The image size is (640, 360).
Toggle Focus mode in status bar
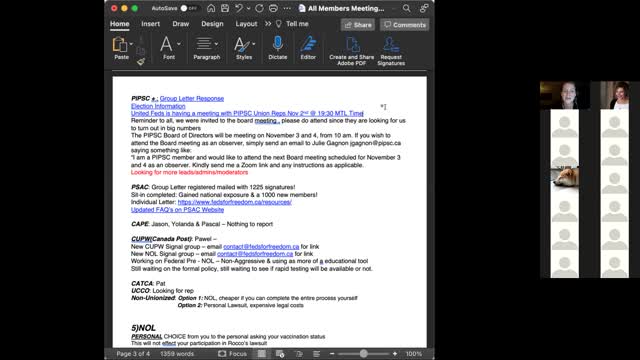(232, 353)
